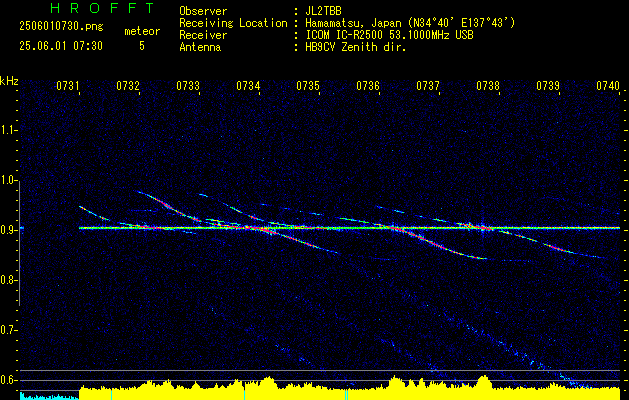Click the 0731 time marker

tap(67, 85)
